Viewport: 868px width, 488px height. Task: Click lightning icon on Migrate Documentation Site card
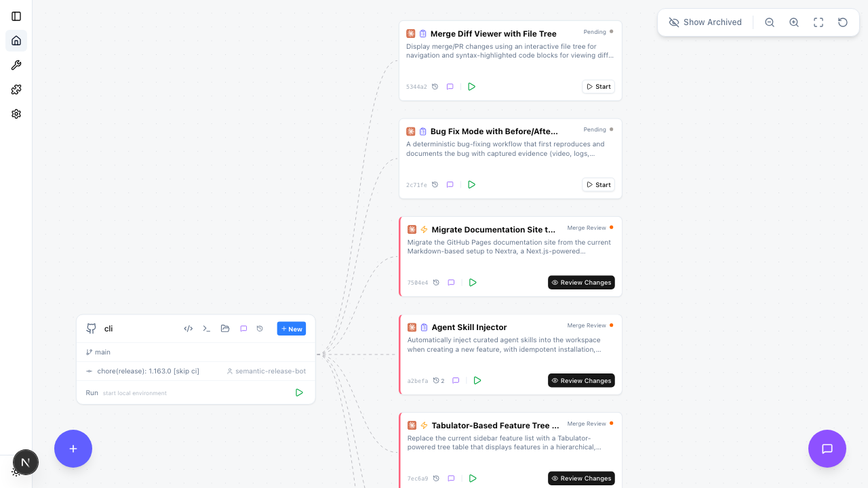tap(424, 230)
